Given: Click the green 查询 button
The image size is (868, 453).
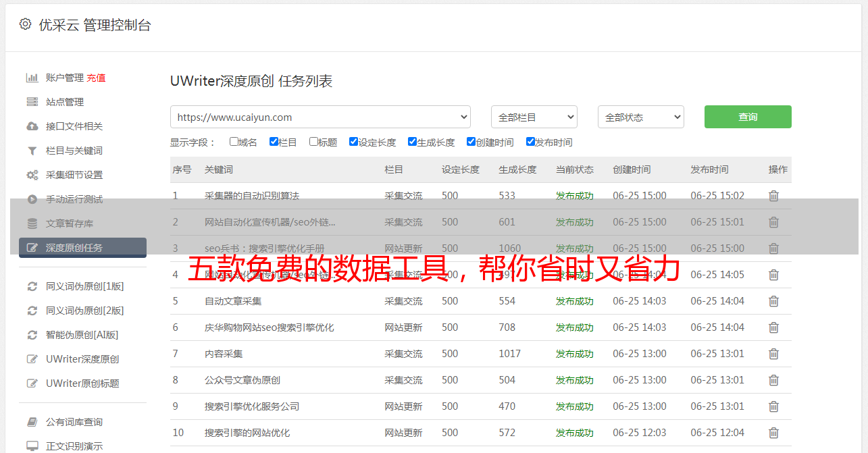Looking at the screenshot, I should 747,117.
